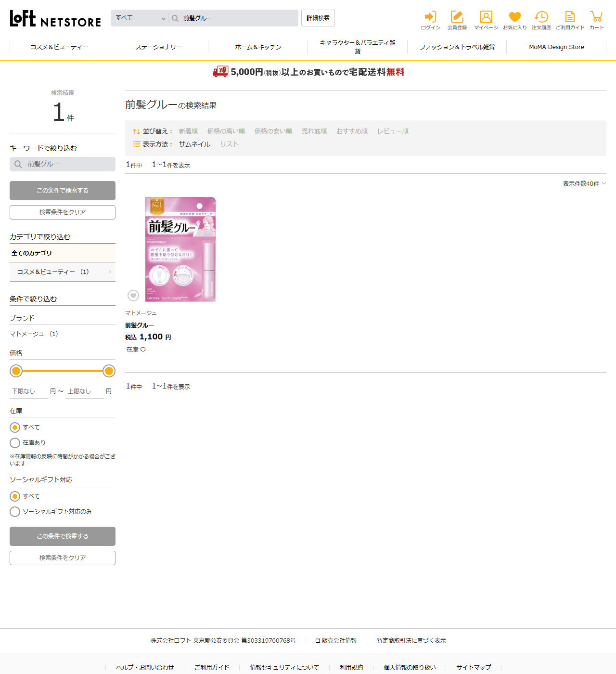Image resolution: width=616 pixels, height=674 pixels.
Task: Add product to favorites heart button
Action: point(133,296)
